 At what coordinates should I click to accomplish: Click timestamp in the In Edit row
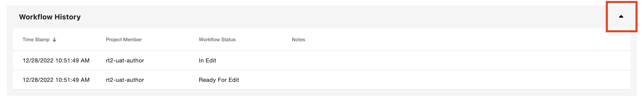click(x=56, y=60)
